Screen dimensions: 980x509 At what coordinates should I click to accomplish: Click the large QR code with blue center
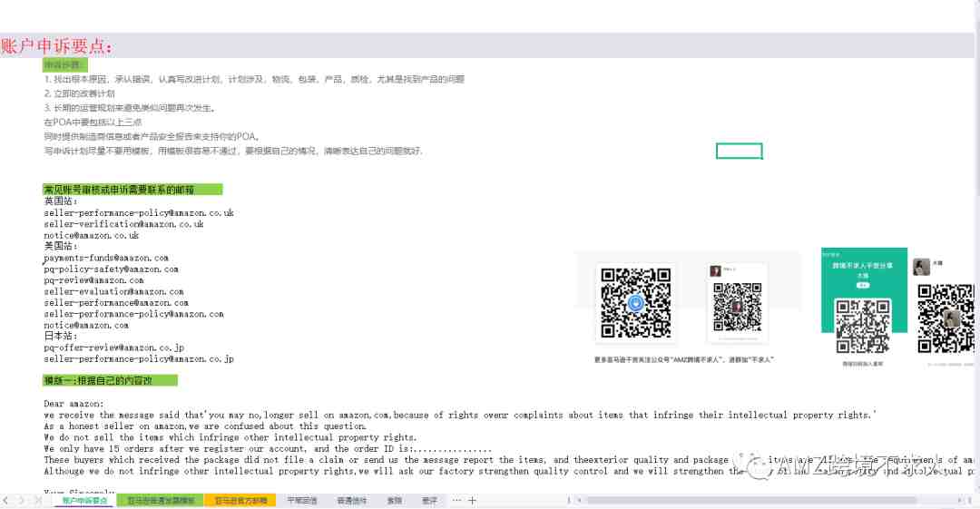pos(635,303)
